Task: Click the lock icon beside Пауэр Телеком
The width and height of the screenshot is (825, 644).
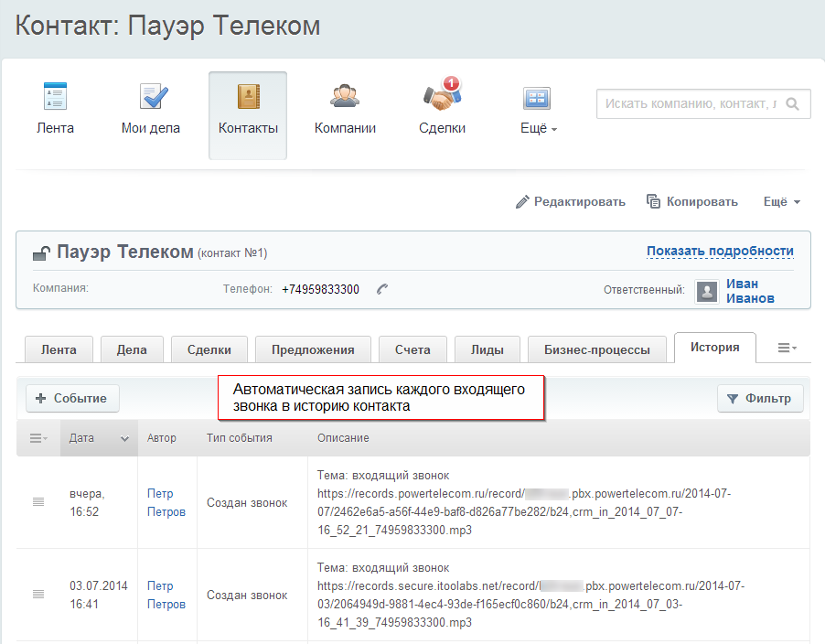Action: coord(42,252)
